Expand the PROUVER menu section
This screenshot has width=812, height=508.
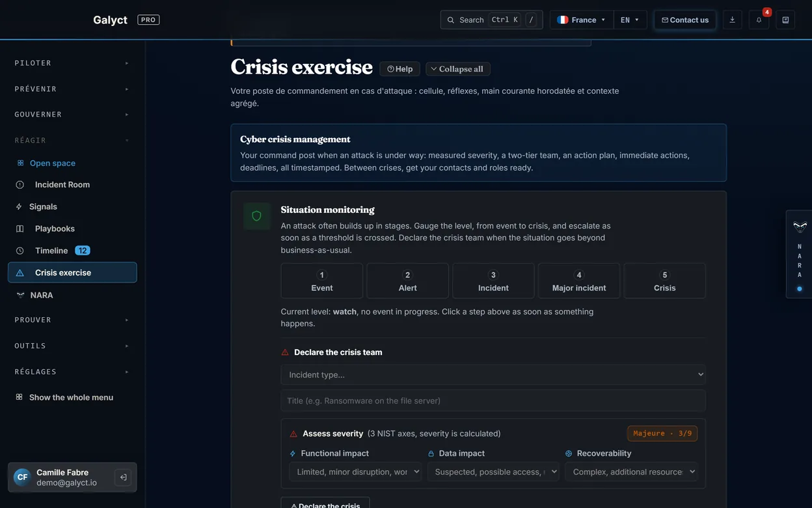coord(72,320)
